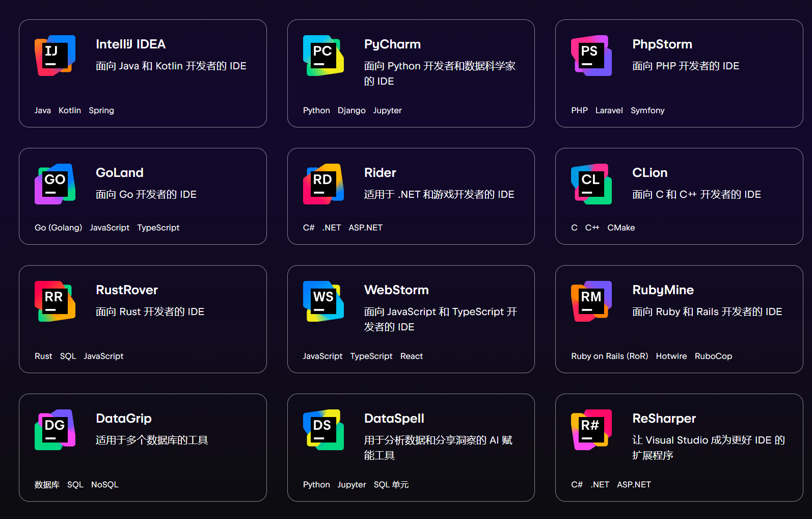Click the Kotlin tag under IntelliJ IDEA
This screenshot has width=812, height=519.
(x=70, y=111)
